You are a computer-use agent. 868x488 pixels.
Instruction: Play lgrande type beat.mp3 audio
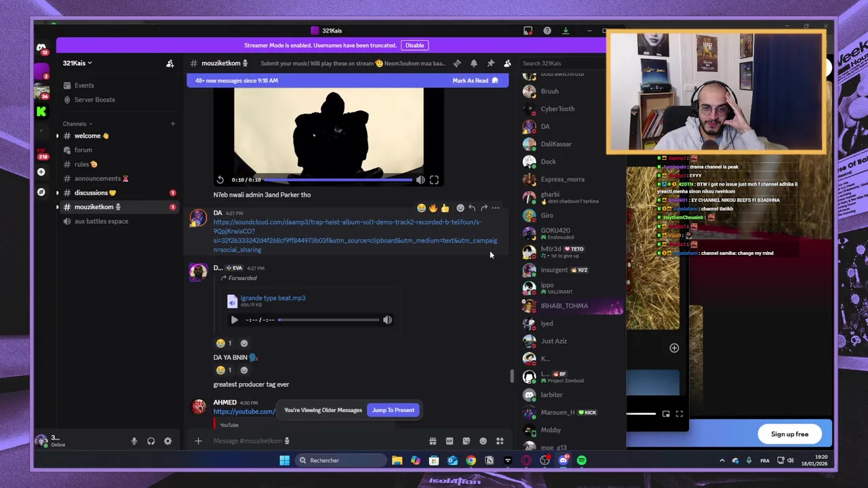point(235,320)
